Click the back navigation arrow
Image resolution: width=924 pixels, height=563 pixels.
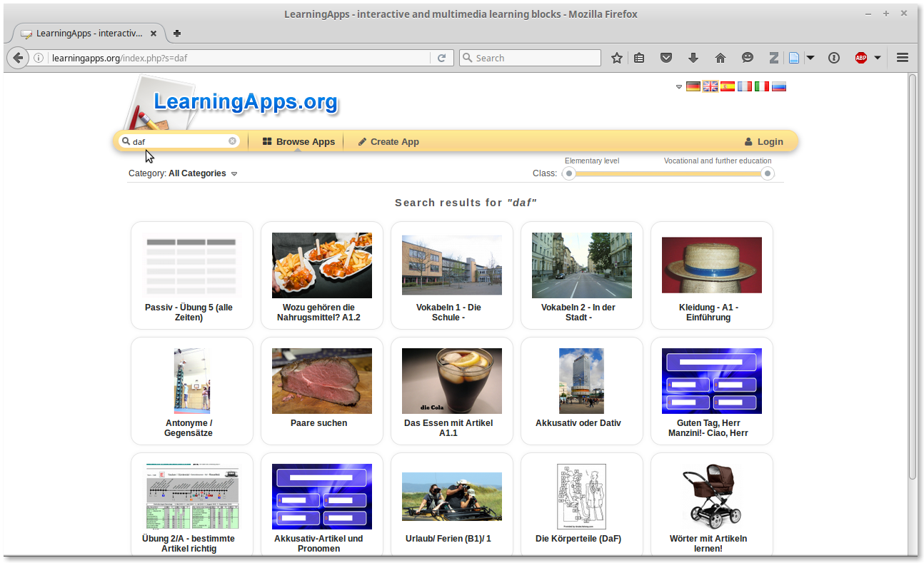point(17,58)
